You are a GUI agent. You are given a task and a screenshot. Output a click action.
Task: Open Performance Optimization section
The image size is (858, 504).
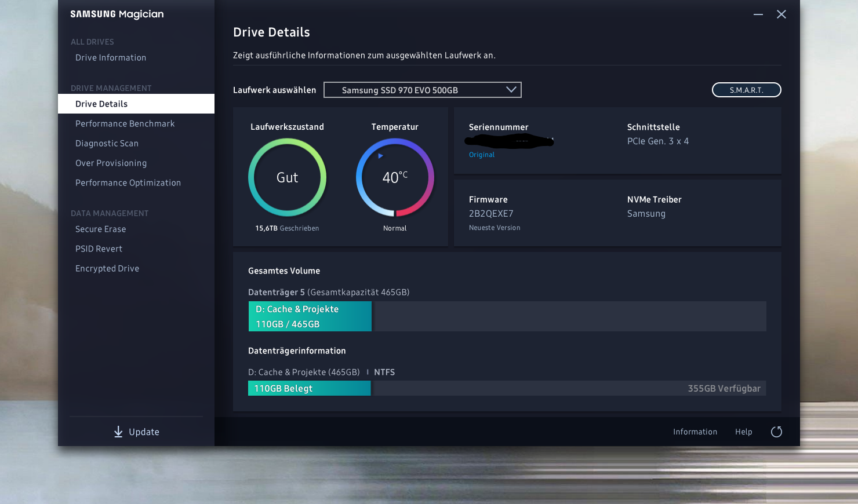pyautogui.click(x=128, y=183)
